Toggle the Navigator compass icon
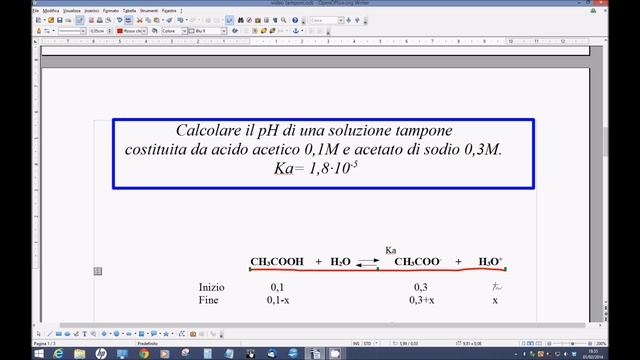Viewport: 640px width, 360px height. [249, 20]
